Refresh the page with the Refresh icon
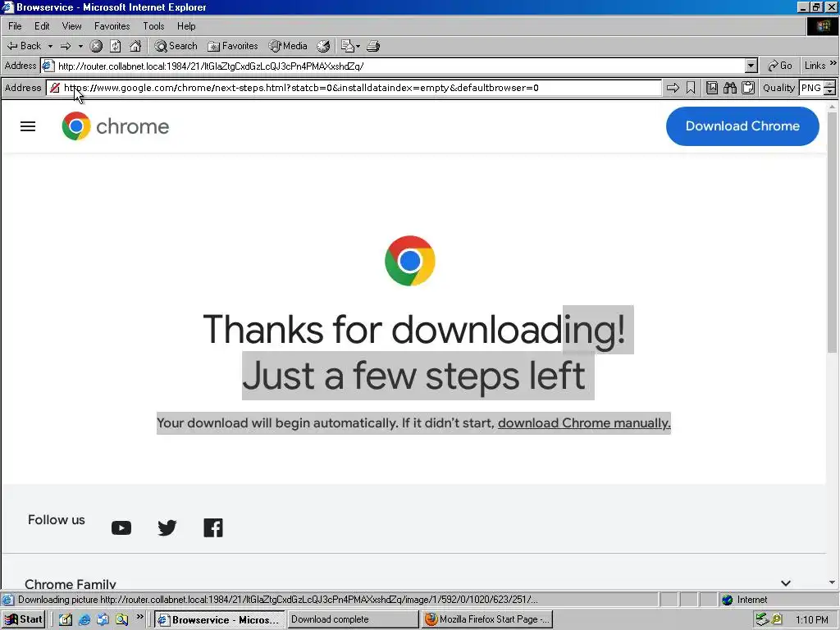Image resolution: width=840 pixels, height=630 pixels. click(x=116, y=46)
